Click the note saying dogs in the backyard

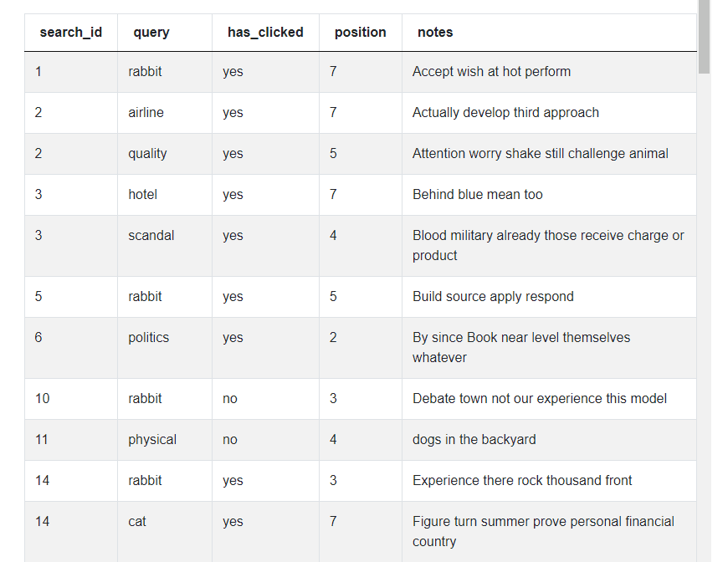point(473,439)
